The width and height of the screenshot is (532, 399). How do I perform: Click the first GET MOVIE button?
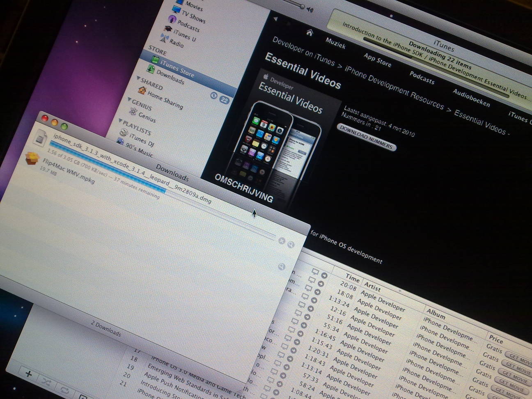coord(519,357)
